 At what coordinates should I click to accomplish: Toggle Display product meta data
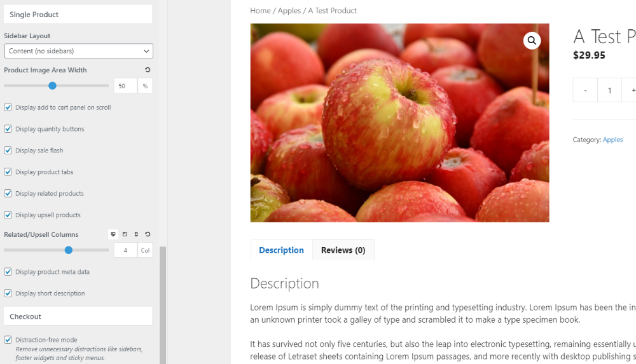coord(8,272)
